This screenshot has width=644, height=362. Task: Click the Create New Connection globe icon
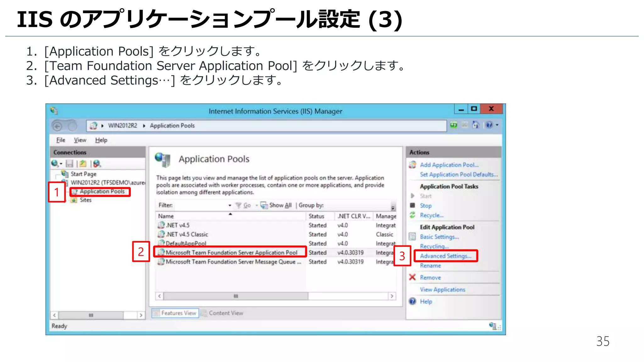click(55, 163)
